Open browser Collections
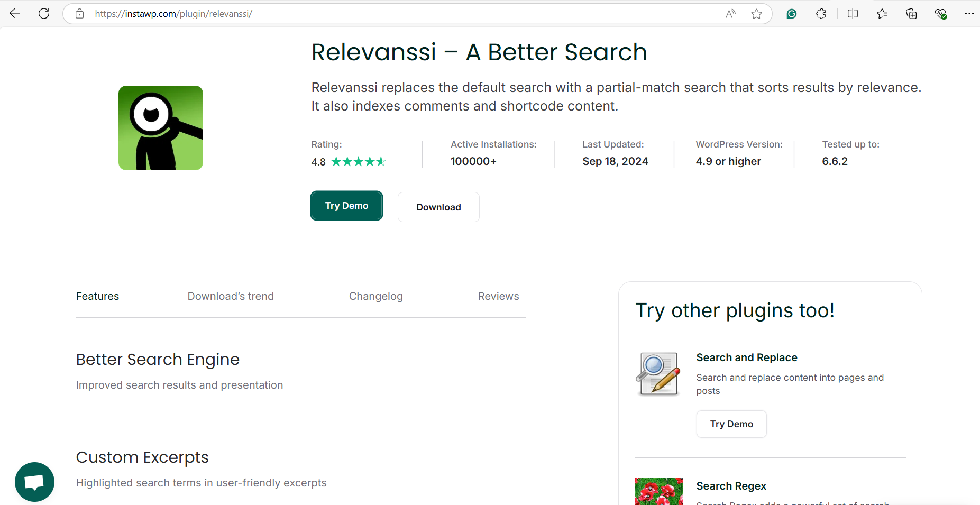 click(911, 14)
